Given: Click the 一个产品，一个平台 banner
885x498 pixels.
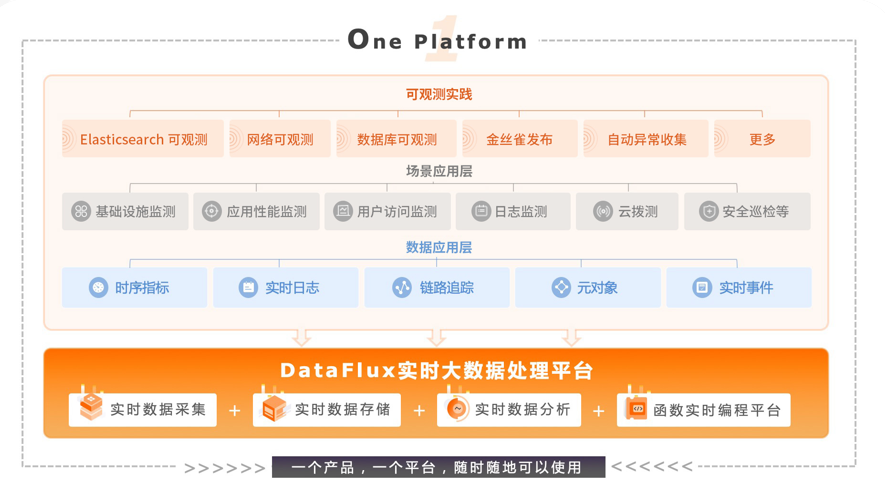Looking at the screenshot, I should (439, 467).
